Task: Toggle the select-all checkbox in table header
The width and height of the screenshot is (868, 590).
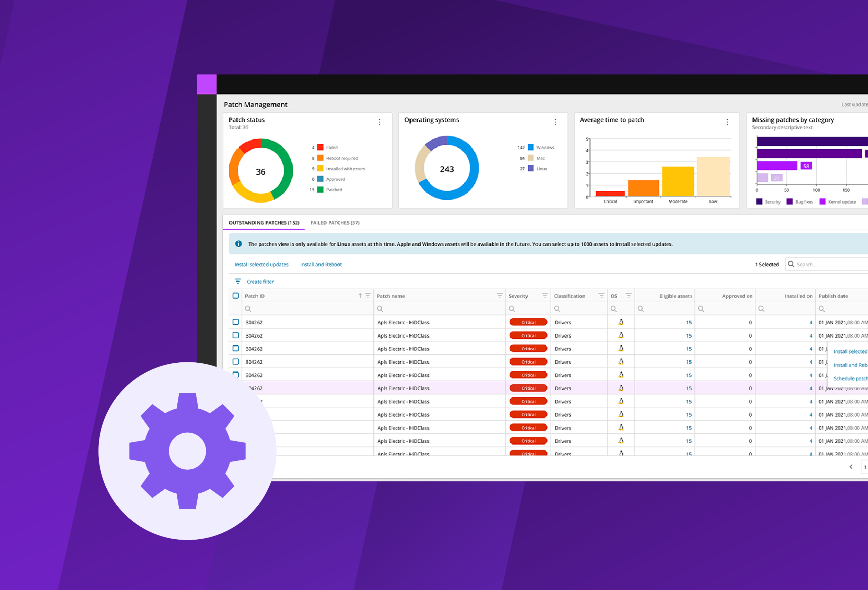Action: click(x=236, y=296)
